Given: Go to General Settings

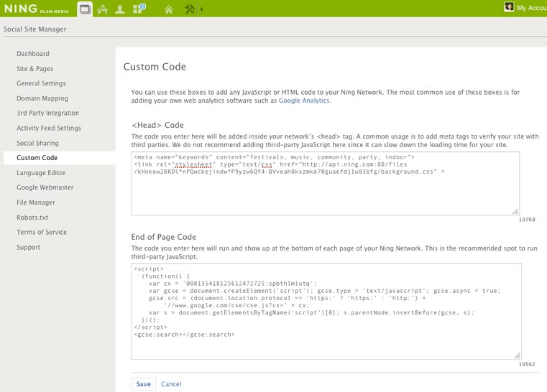Looking at the screenshot, I should pos(41,83).
